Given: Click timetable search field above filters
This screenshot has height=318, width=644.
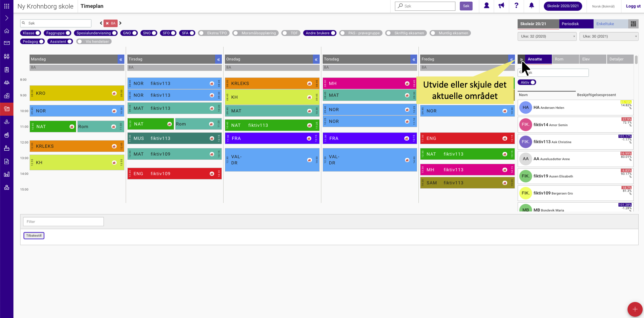Looking at the screenshot, I should click(x=56, y=23).
